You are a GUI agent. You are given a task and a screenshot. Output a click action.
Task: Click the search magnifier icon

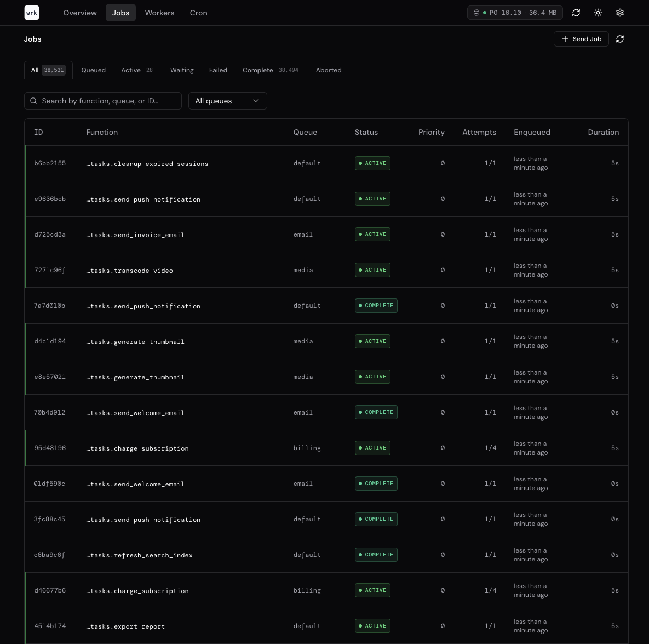click(34, 101)
